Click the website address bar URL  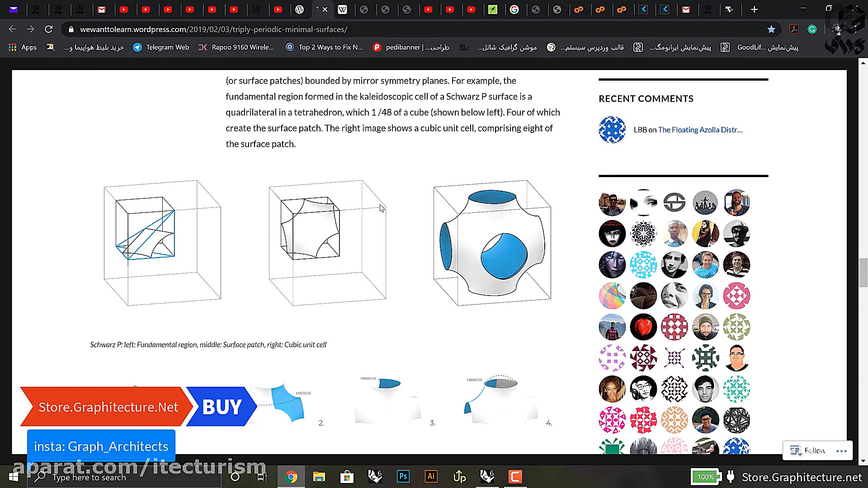tap(213, 29)
